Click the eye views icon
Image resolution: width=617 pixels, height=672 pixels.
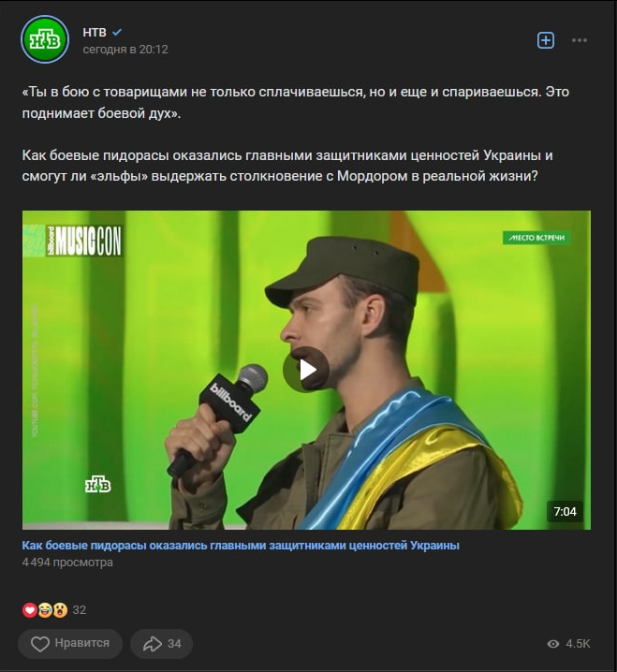553,644
